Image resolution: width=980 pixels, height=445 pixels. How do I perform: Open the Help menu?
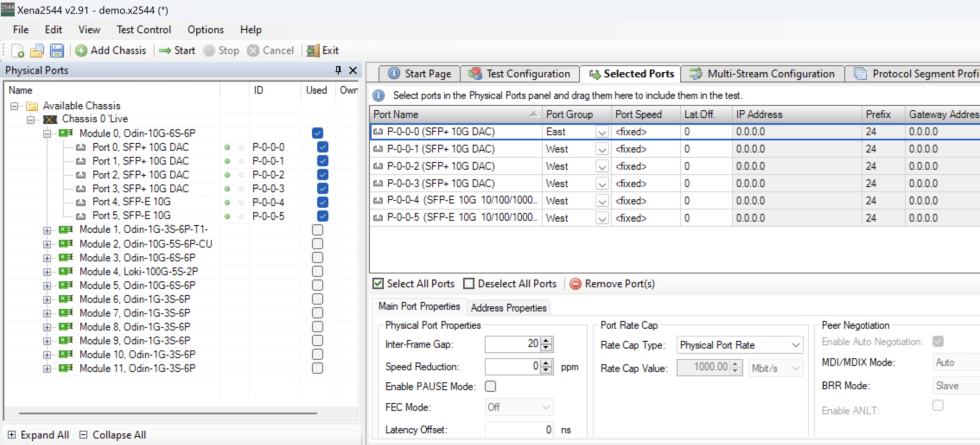pos(251,30)
